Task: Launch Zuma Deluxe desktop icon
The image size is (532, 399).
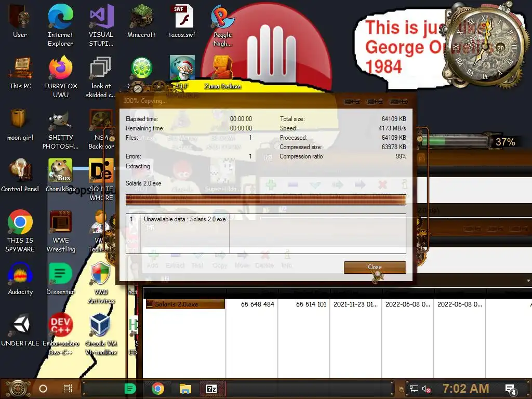Action: pyautogui.click(x=222, y=73)
